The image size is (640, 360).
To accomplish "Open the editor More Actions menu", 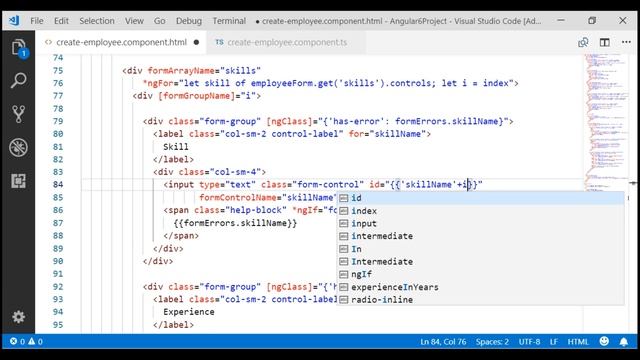I will coord(626,42).
